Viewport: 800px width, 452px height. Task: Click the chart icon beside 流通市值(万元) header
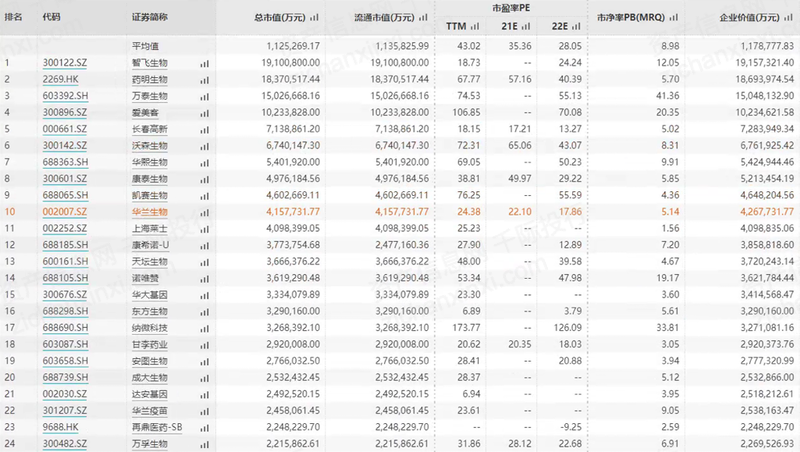(423, 17)
